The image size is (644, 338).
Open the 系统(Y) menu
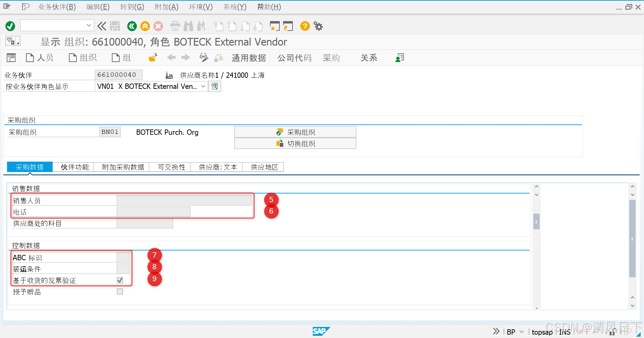[x=235, y=7]
